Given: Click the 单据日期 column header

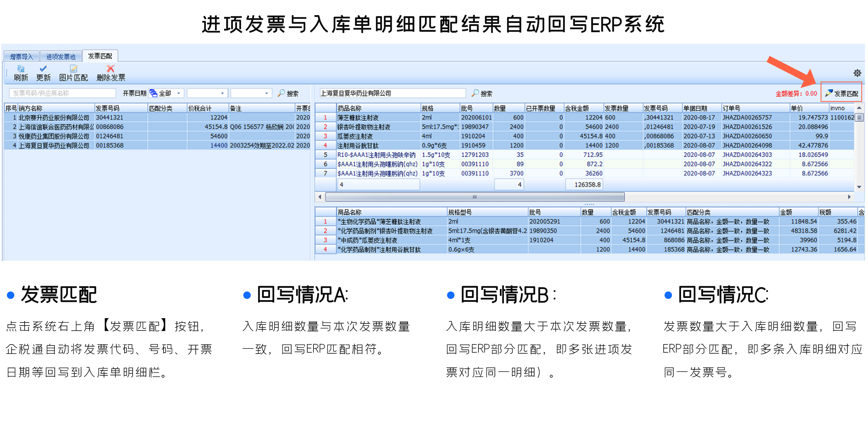Looking at the screenshot, I should (702, 108).
